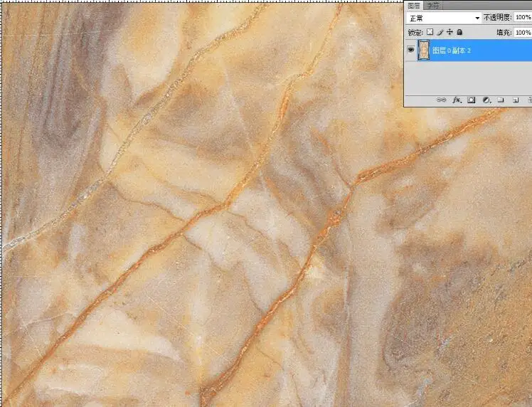Screen dimensions: 532x407
Task: Click the 图层 0 副本 2 layer thumbnail
Action: [x=424, y=51]
